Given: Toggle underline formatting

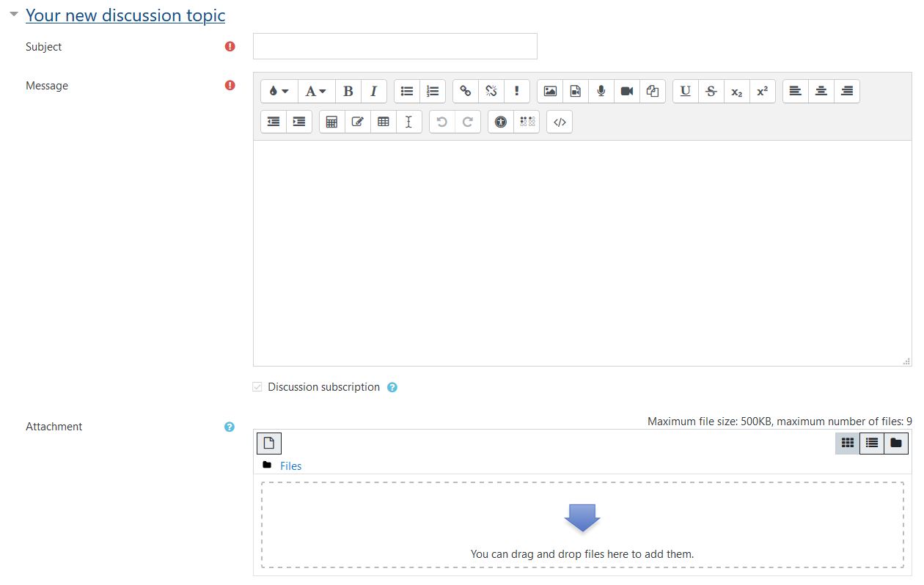Looking at the screenshot, I should [x=686, y=91].
